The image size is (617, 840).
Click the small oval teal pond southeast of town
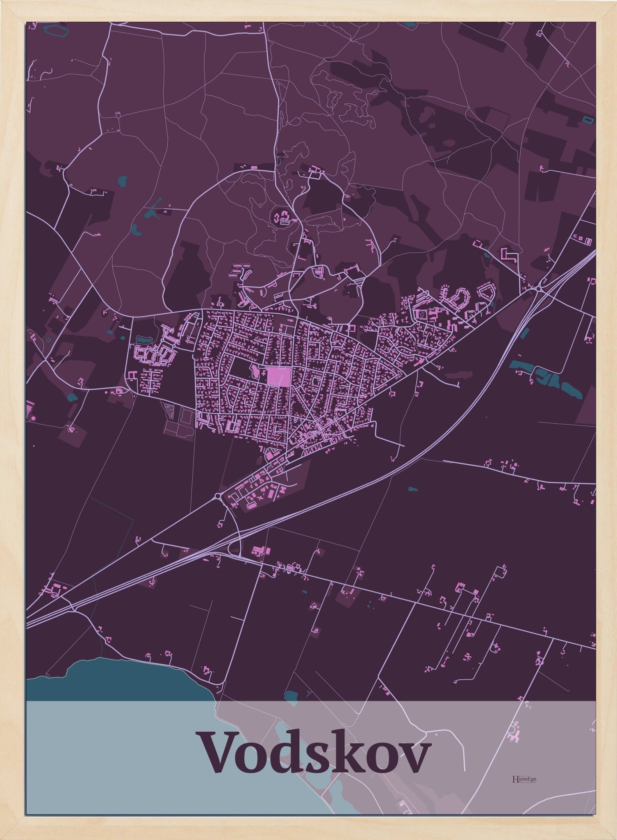click(412, 489)
